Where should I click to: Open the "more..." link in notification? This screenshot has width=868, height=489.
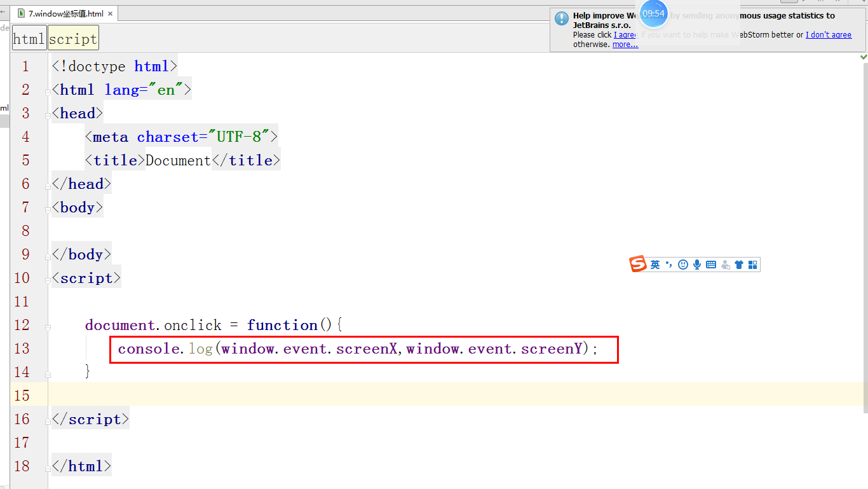pos(625,45)
